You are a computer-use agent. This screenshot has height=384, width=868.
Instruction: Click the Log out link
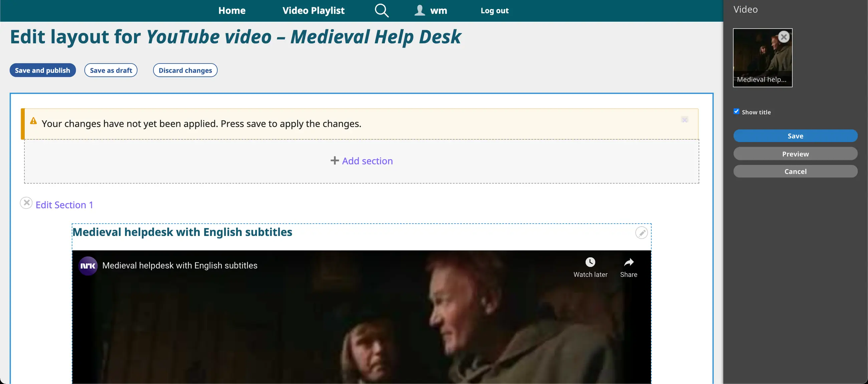click(x=494, y=10)
